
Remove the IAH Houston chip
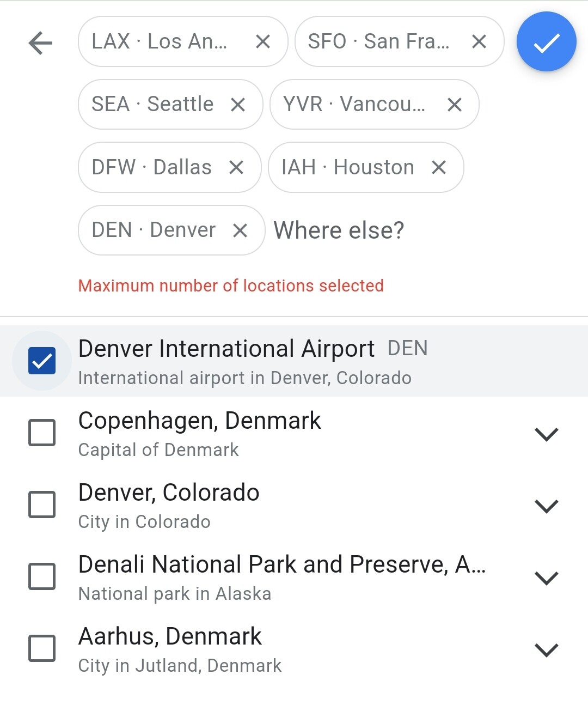tap(439, 167)
